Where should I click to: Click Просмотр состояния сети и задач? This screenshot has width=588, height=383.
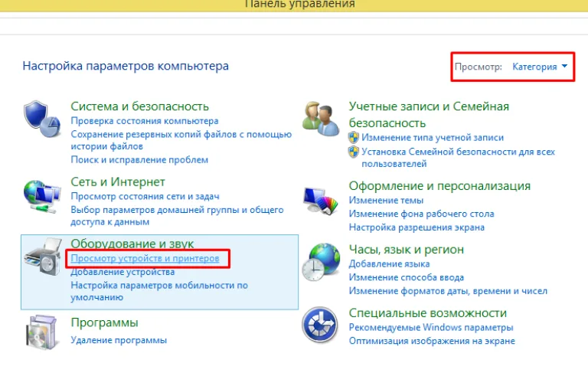145,196
